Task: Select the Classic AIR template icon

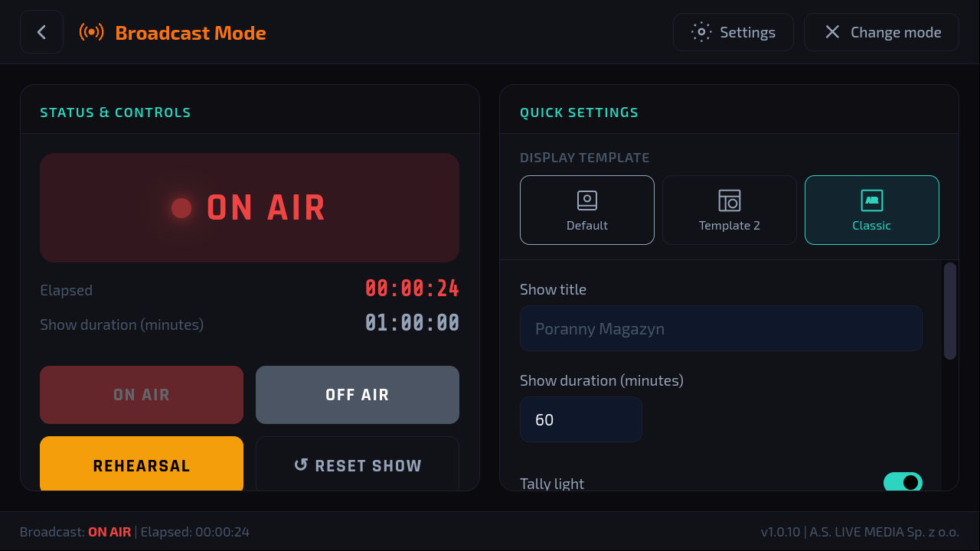Action: (x=872, y=201)
